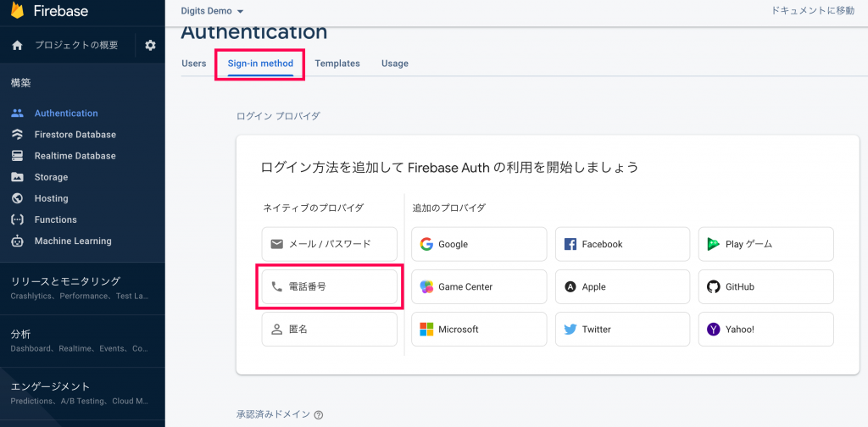The height and width of the screenshot is (427, 868).
Task: Open help icon beside 承認済みドメイン
Action: (x=319, y=415)
